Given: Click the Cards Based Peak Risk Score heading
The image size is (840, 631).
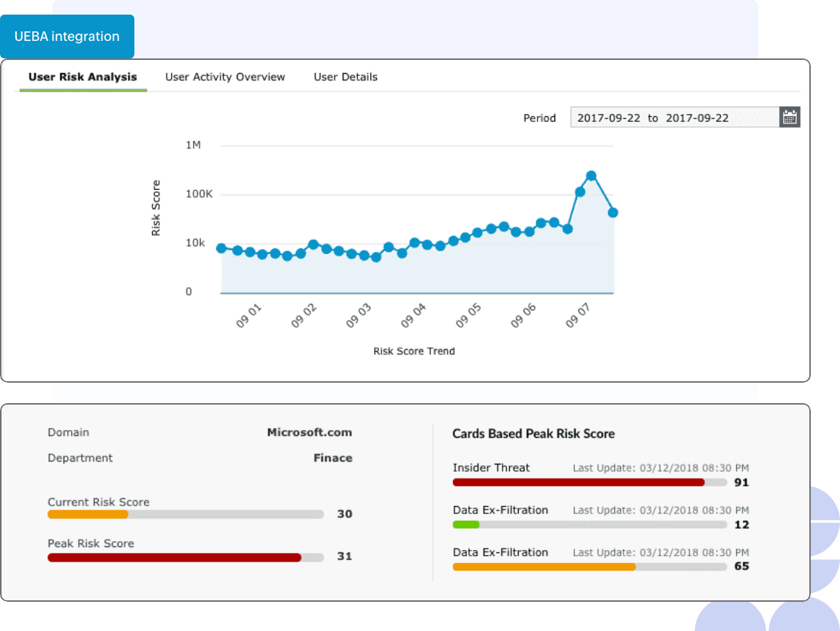Looking at the screenshot, I should [533, 434].
